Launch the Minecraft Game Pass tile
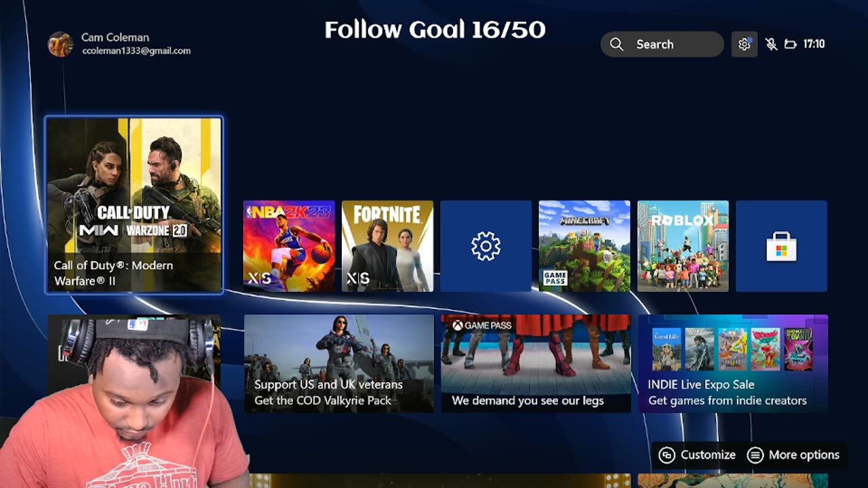Screen dimensions: 868x488 pos(584,246)
